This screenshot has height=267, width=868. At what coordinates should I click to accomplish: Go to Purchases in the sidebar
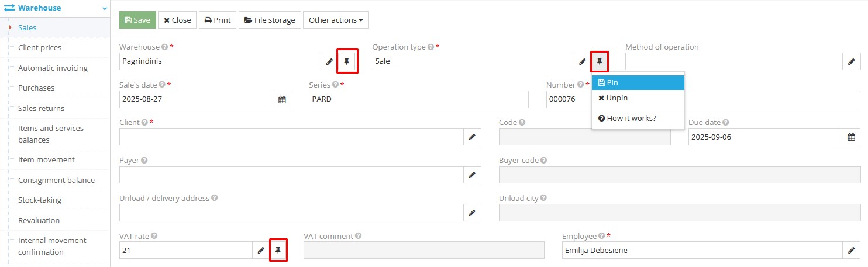36,88
